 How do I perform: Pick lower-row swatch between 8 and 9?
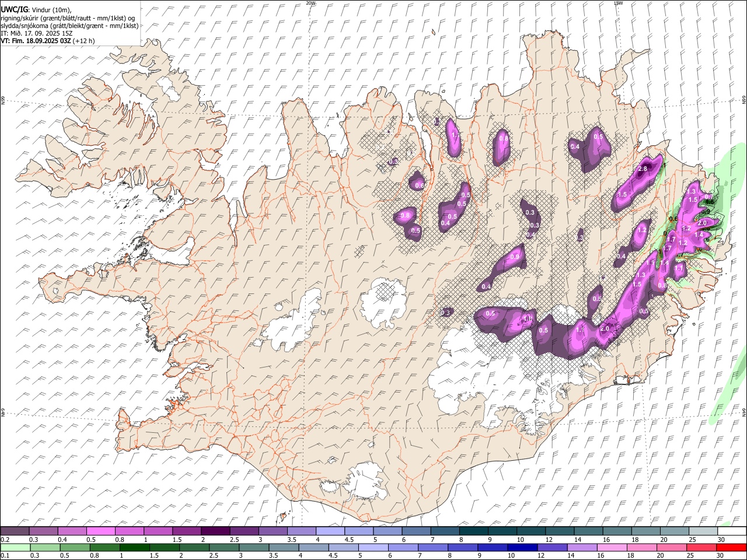[x=463, y=547]
